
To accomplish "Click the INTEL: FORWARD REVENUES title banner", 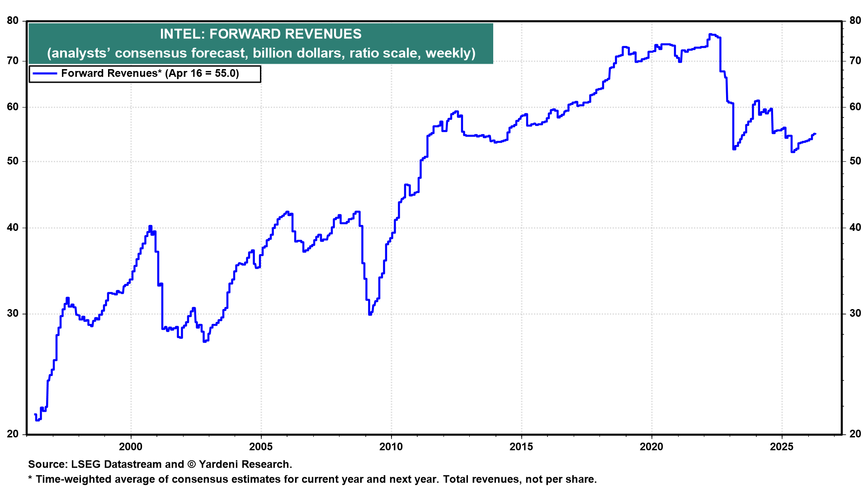I will 260,34.
